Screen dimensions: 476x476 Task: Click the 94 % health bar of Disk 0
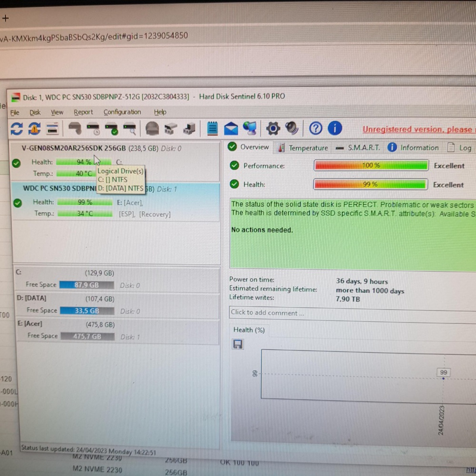point(84,162)
